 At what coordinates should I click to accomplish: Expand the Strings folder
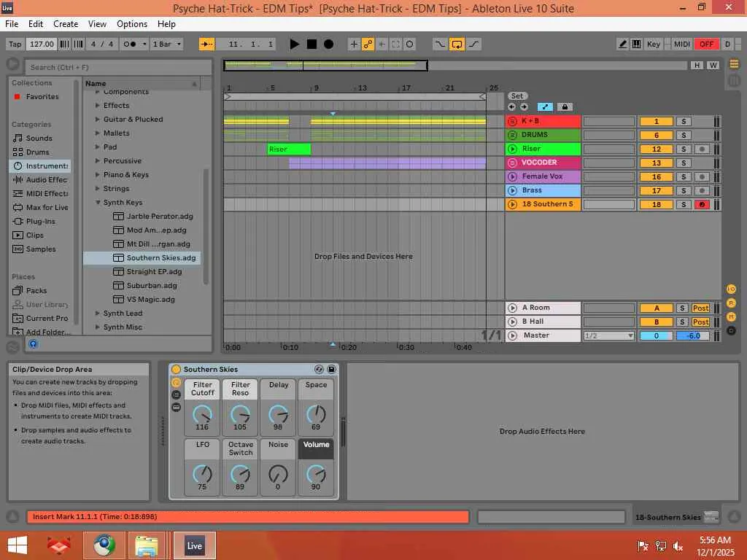(98, 189)
